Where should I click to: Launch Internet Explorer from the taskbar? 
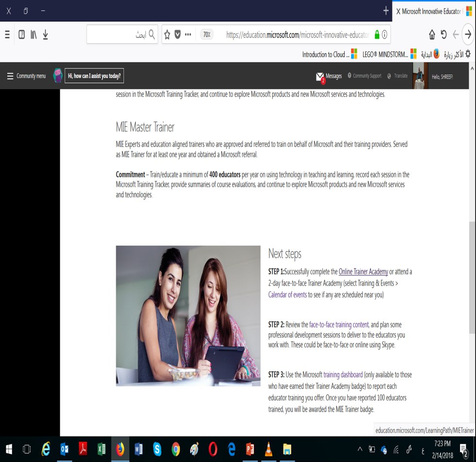pyautogui.click(x=46, y=449)
